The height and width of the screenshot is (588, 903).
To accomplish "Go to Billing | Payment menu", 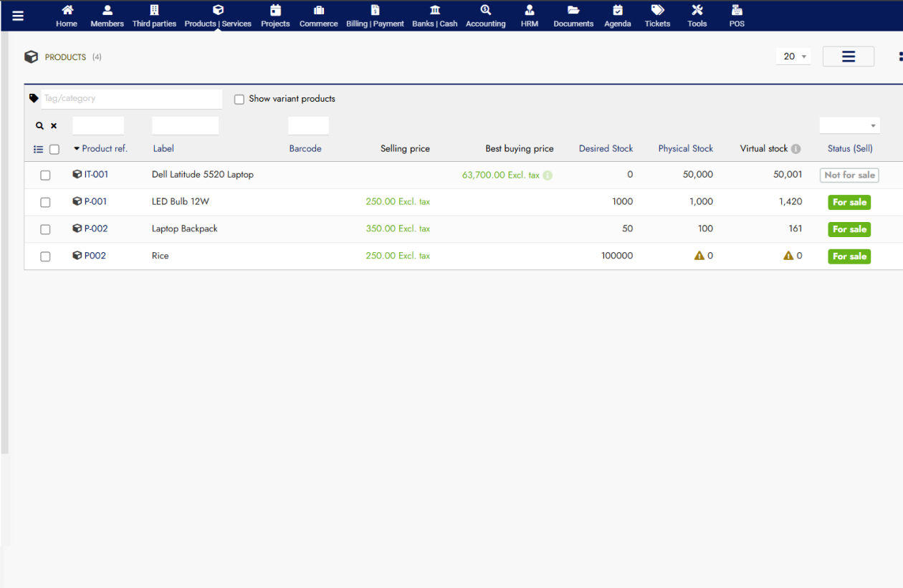I will [375, 16].
